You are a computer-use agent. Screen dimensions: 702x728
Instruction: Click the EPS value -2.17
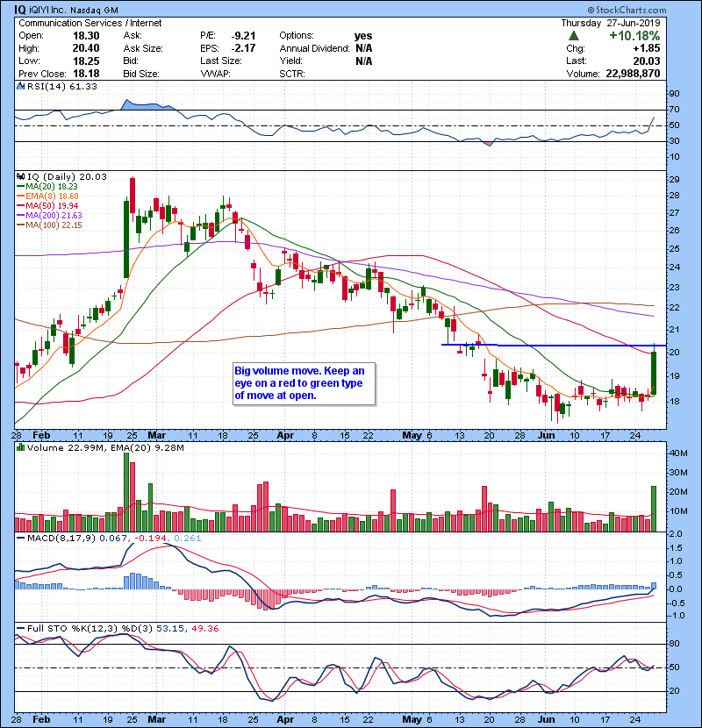coord(243,48)
